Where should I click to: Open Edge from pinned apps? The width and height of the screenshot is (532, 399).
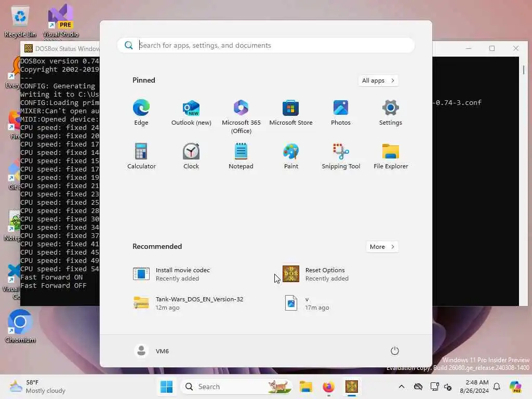coord(141,113)
